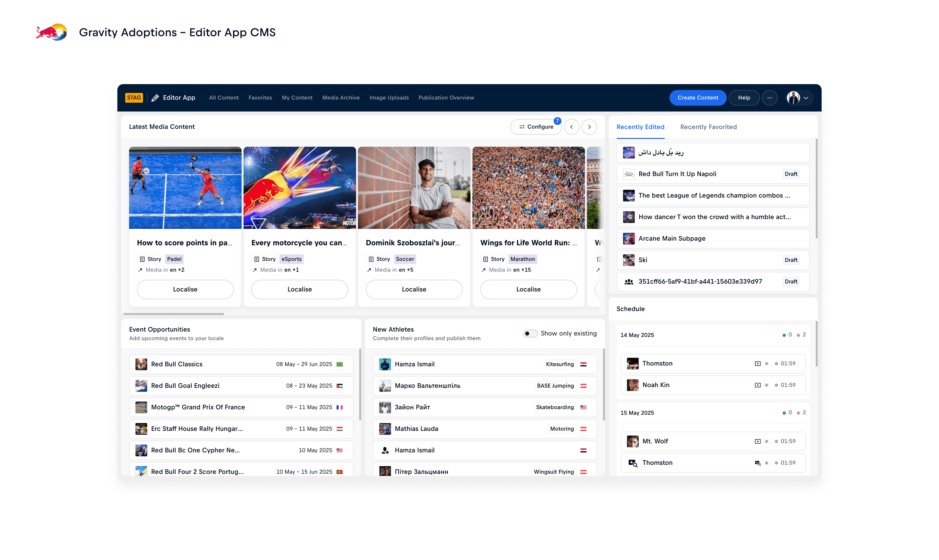Image resolution: width=939 pixels, height=560 pixels.
Task: Open the League of Legends champion combos entry
Action: [713, 195]
